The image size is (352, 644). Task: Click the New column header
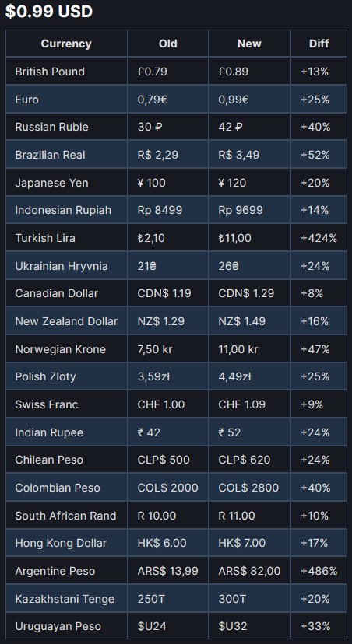coord(249,44)
